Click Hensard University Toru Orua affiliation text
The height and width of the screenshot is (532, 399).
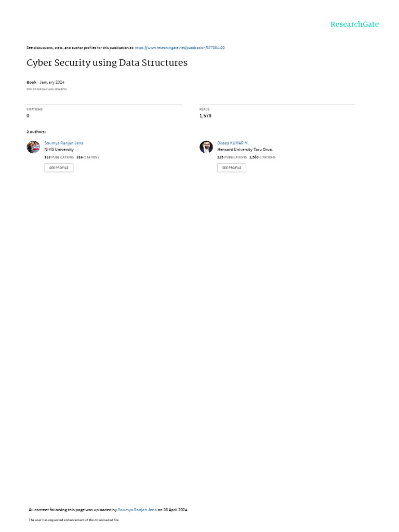[245, 150]
